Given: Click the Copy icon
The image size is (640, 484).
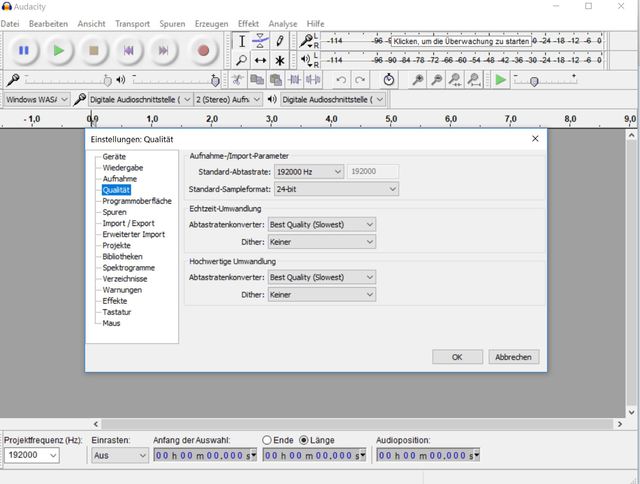Looking at the screenshot, I should pos(256,80).
